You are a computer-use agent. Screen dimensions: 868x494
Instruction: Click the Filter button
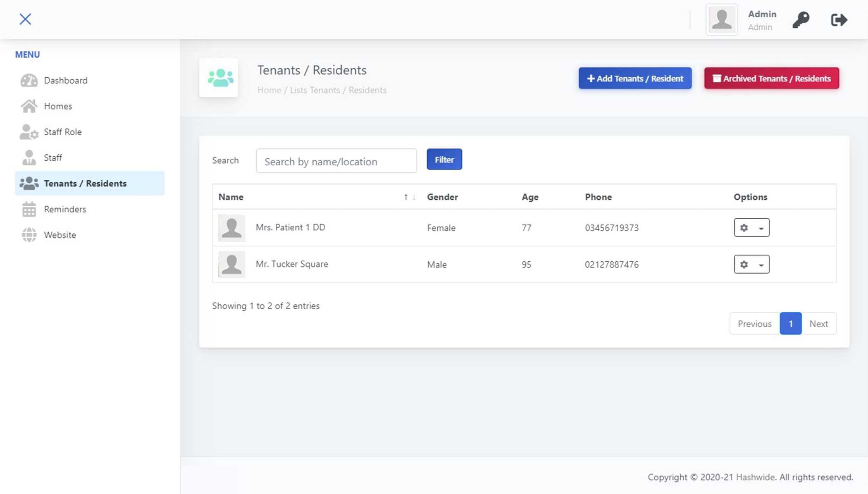[444, 159]
